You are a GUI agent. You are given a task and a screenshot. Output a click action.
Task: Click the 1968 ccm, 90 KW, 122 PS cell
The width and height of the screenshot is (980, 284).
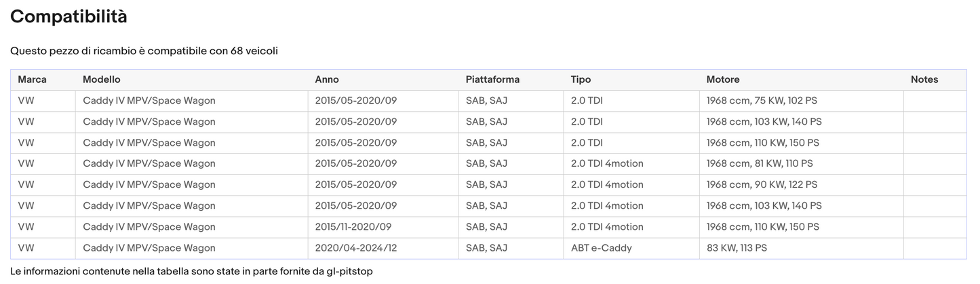(x=762, y=185)
